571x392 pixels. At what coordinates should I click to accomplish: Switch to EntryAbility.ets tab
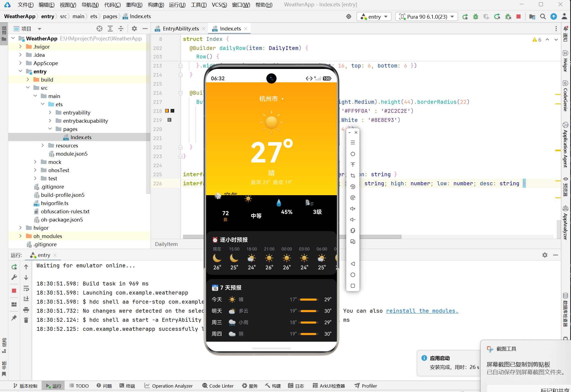click(x=181, y=29)
